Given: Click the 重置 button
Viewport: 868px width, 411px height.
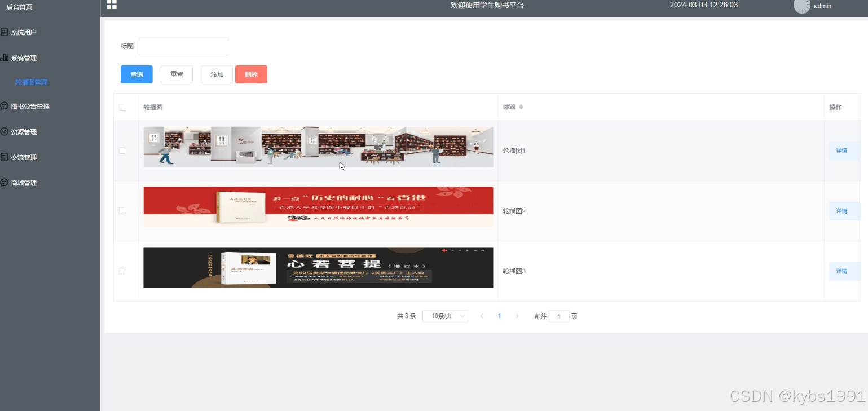Looking at the screenshot, I should point(177,74).
